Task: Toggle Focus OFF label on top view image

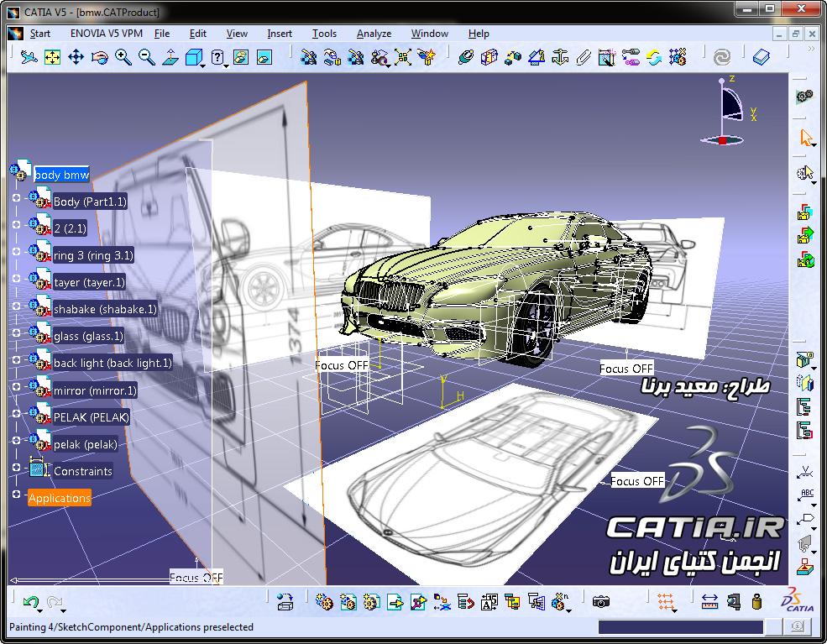Action: (x=637, y=481)
